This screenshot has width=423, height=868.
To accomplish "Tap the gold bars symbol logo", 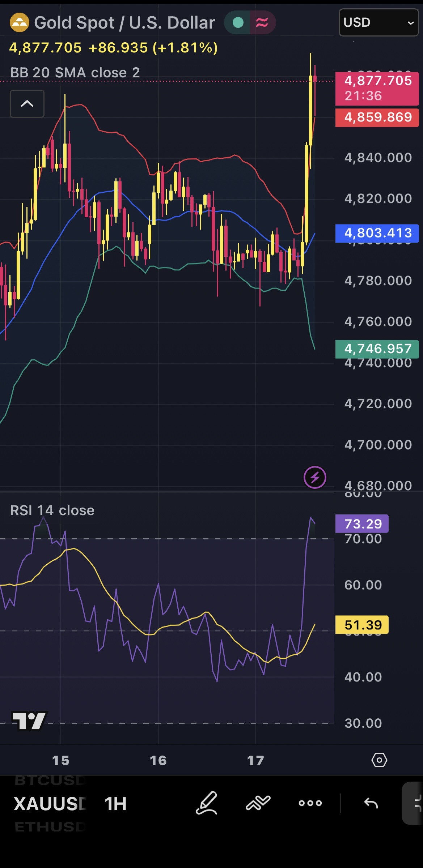I will (x=19, y=22).
